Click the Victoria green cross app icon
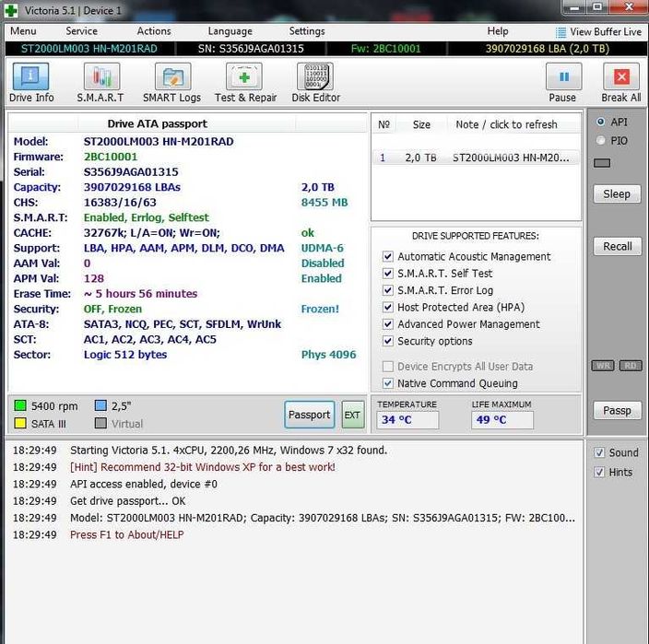Image resolution: width=649 pixels, height=644 pixels. [11, 10]
